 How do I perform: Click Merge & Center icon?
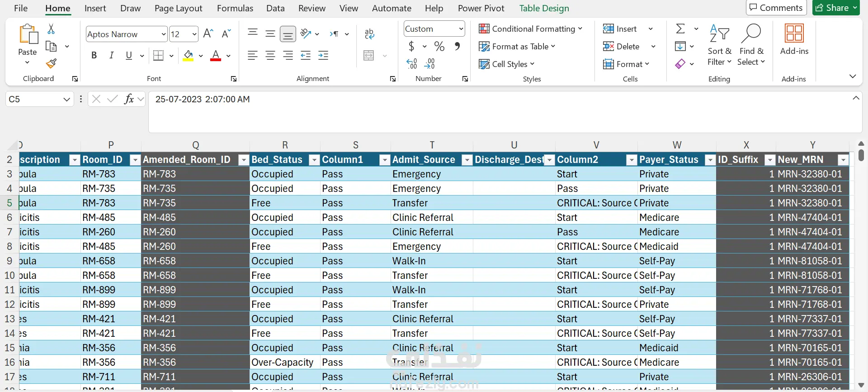(369, 55)
